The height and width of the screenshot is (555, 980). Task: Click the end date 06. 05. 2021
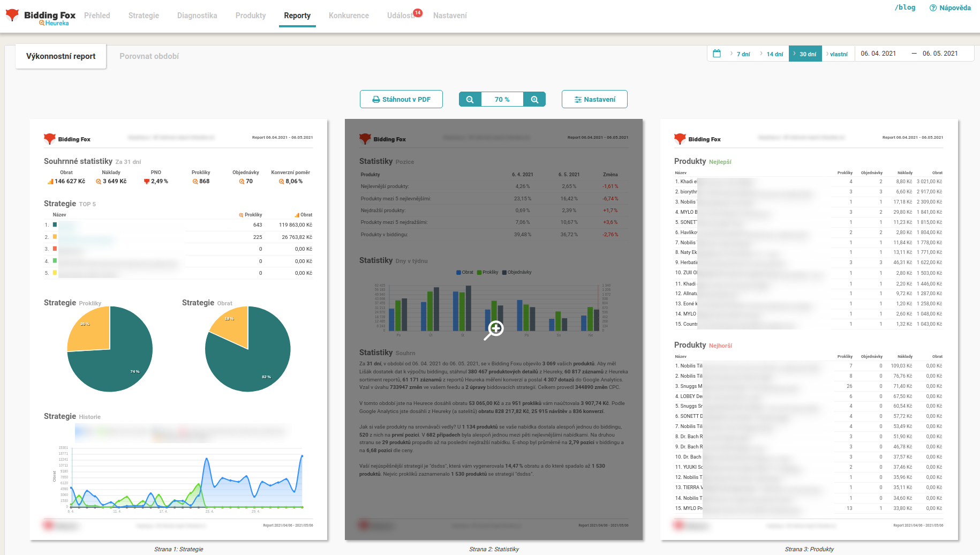coord(940,54)
